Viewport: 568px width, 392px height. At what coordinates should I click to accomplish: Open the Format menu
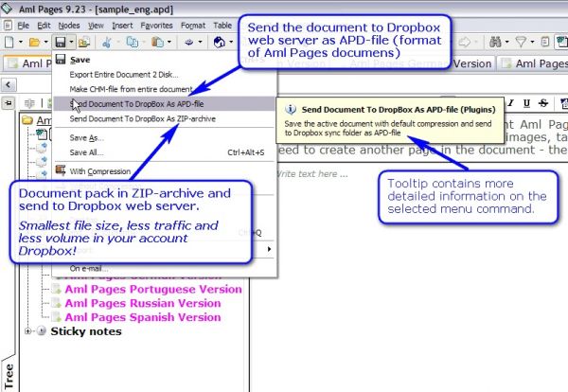click(x=193, y=26)
